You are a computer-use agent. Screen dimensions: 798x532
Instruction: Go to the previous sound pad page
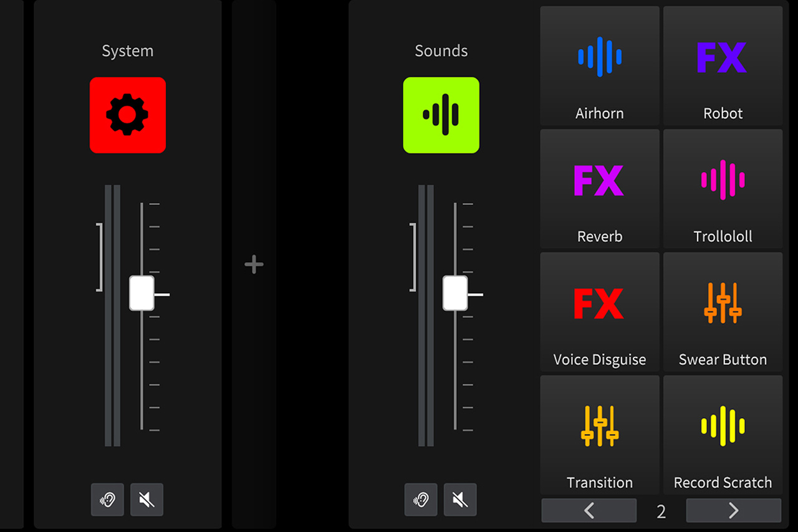tap(589, 511)
